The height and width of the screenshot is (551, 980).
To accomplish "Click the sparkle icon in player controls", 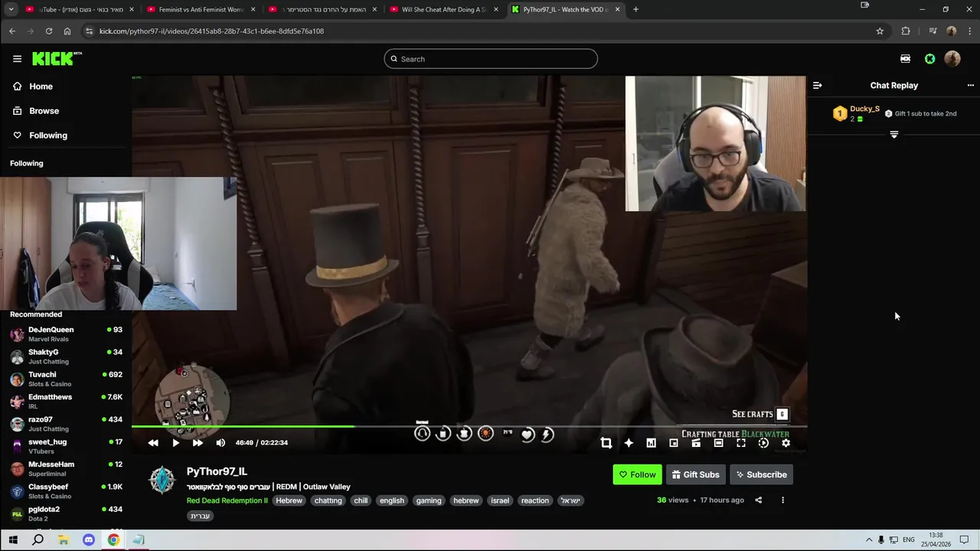I will 629,443.
